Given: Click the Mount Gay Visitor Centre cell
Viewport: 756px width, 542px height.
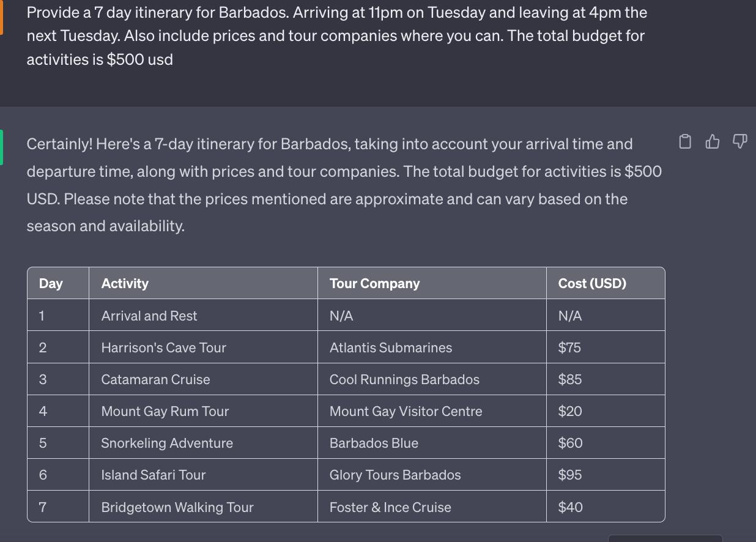Looking at the screenshot, I should (432, 411).
